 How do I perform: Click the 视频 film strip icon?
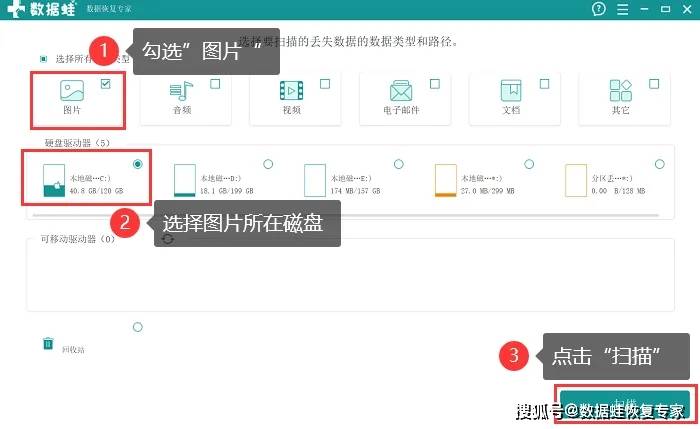point(292,91)
